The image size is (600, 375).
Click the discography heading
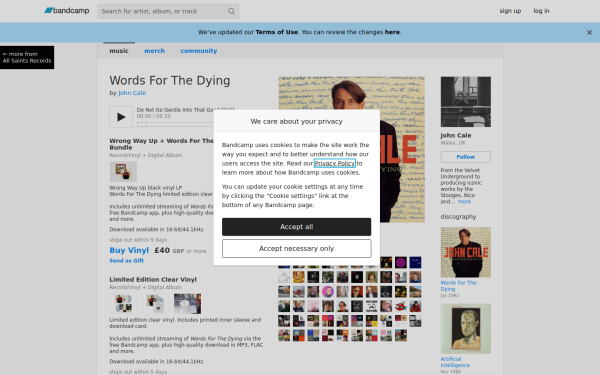(x=458, y=217)
